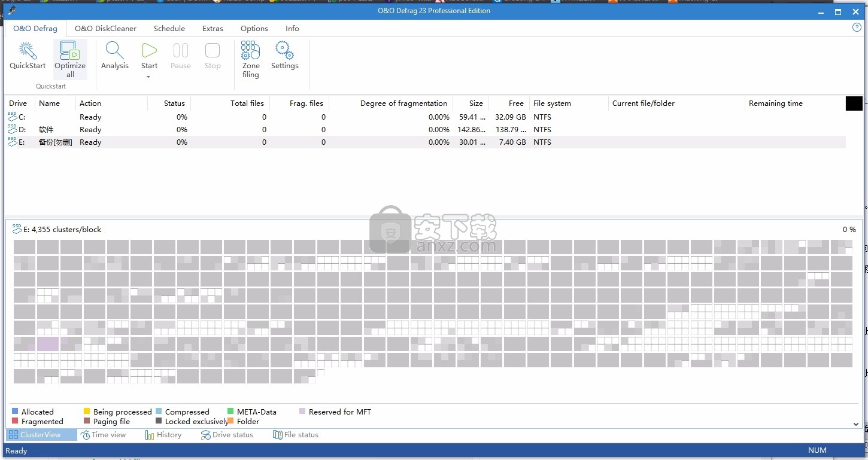Sort by Free column header
This screenshot has height=460, width=868.
coord(509,103)
